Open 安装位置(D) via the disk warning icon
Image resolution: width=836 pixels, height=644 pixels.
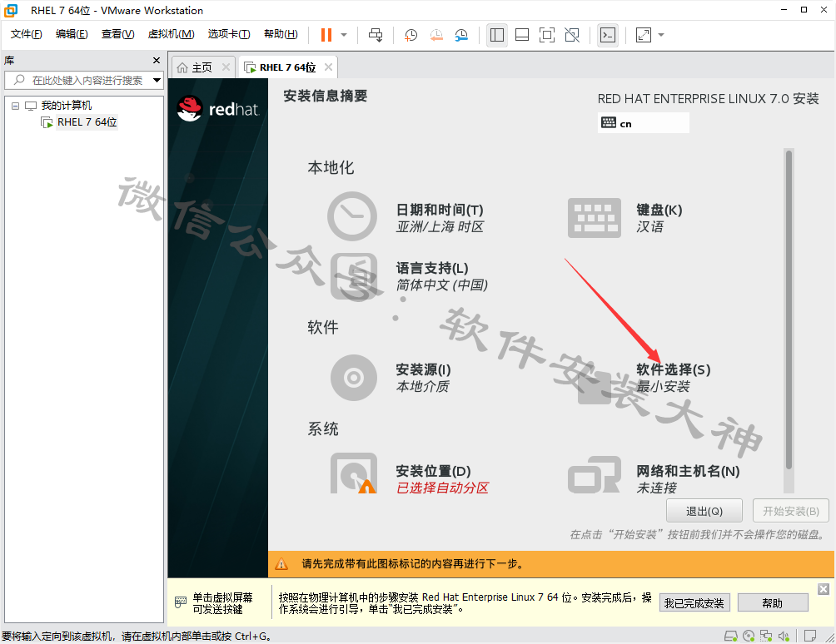click(354, 473)
